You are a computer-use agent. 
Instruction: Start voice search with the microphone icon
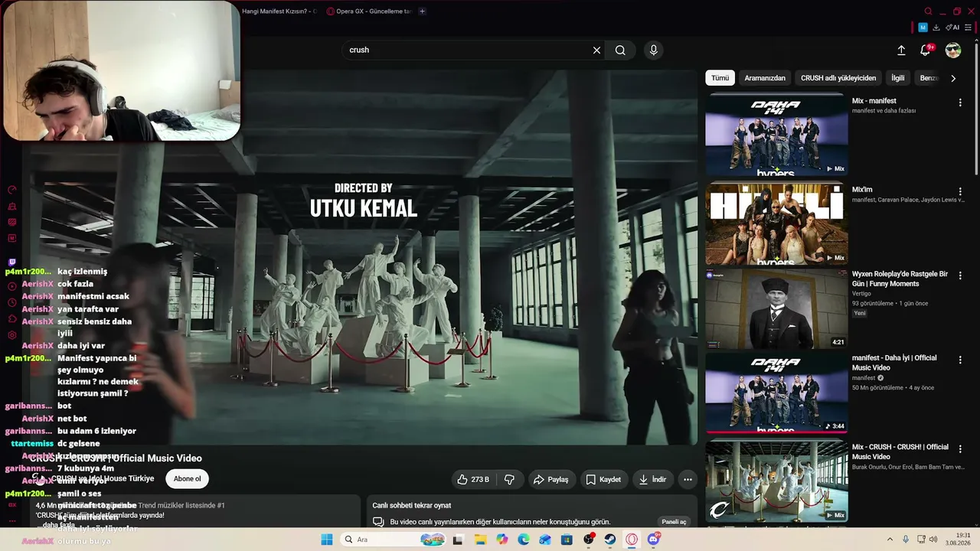coord(653,51)
